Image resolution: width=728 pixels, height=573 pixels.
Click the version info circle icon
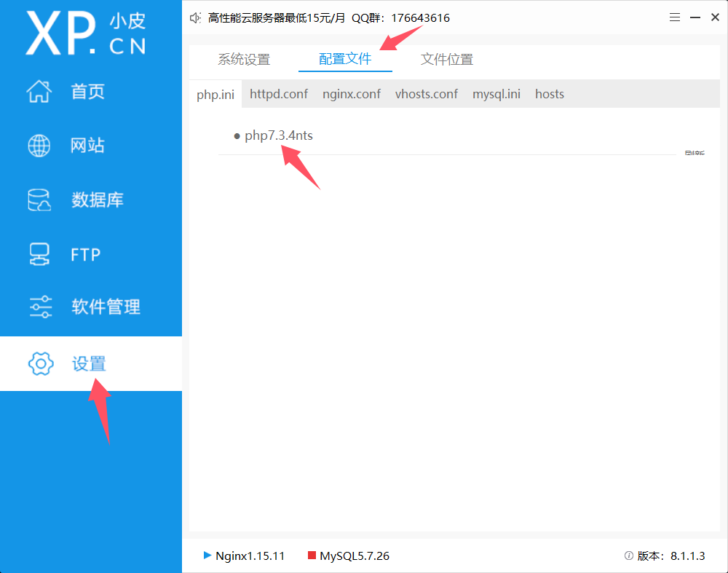pos(629,556)
